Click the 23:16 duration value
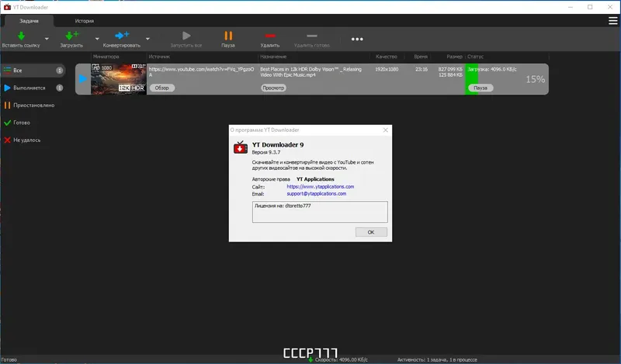This screenshot has width=621, height=364. pos(422,69)
